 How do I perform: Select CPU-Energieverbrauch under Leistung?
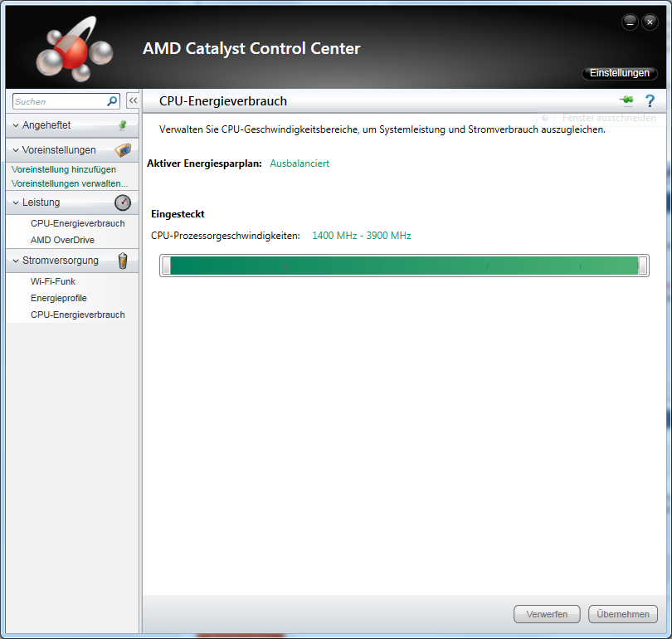[x=78, y=223]
